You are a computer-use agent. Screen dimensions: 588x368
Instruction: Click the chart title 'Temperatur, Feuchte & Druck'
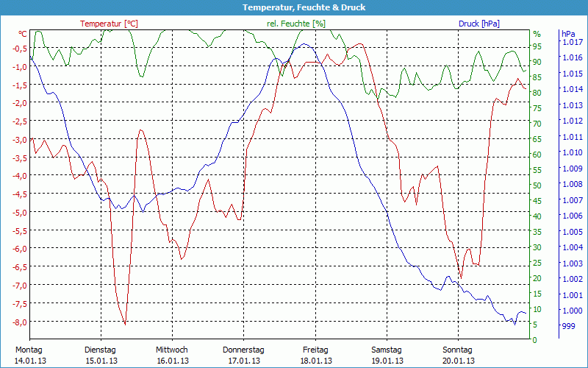pyautogui.click(x=304, y=7)
